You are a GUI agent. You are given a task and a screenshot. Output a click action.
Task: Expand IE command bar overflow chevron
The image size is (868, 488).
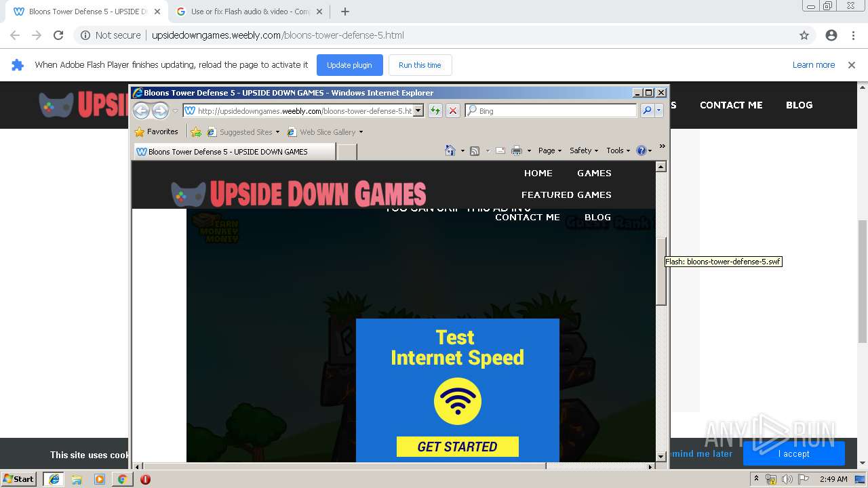pyautogui.click(x=663, y=146)
